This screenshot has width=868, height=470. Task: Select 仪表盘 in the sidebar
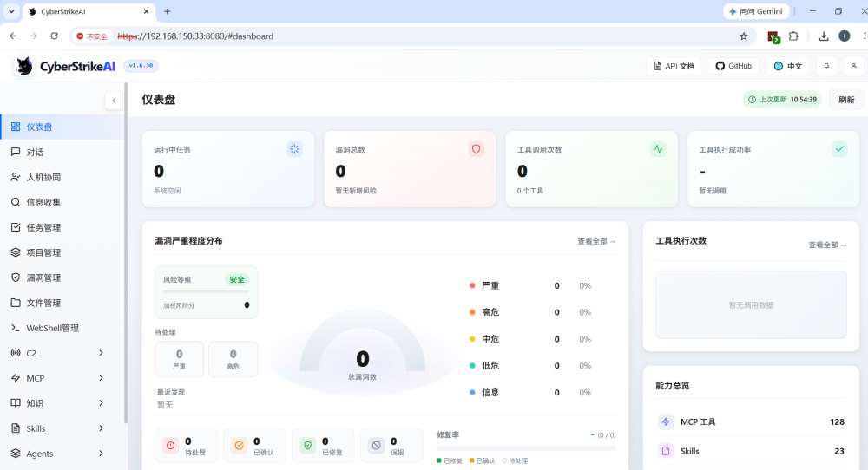tap(62, 127)
